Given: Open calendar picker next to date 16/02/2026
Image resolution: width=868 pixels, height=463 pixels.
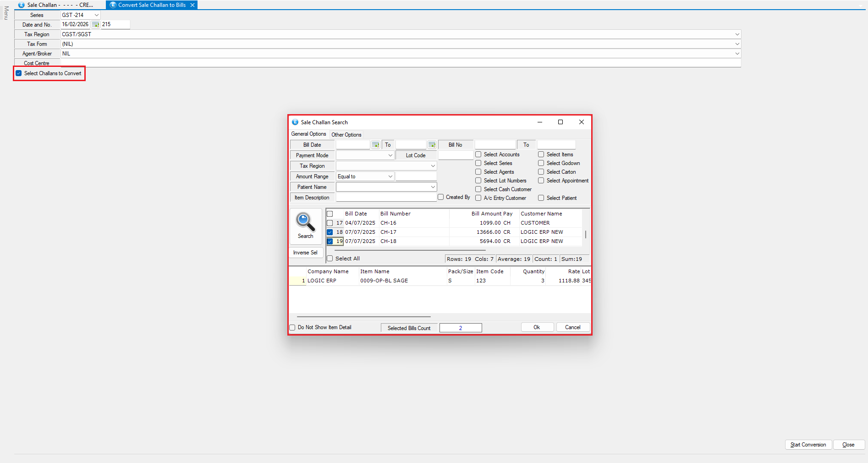Looking at the screenshot, I should click(95, 24).
